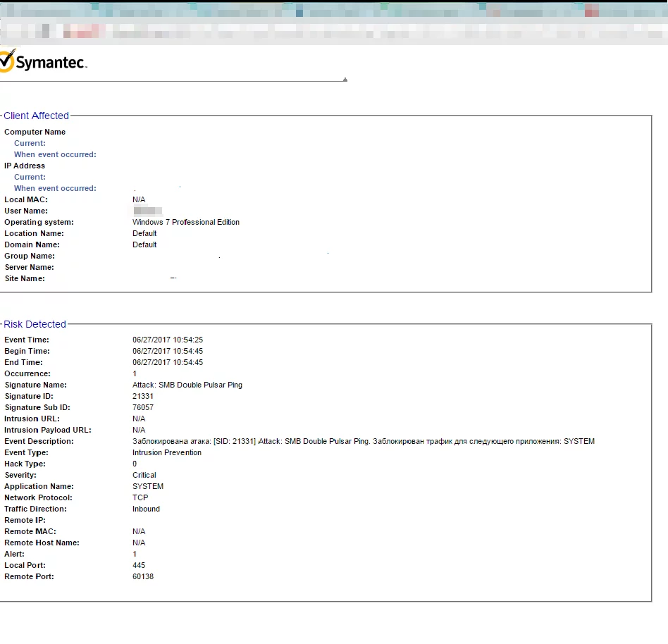Select 'Default' in the Location Name row
This screenshot has width=668, height=644.
click(x=144, y=233)
